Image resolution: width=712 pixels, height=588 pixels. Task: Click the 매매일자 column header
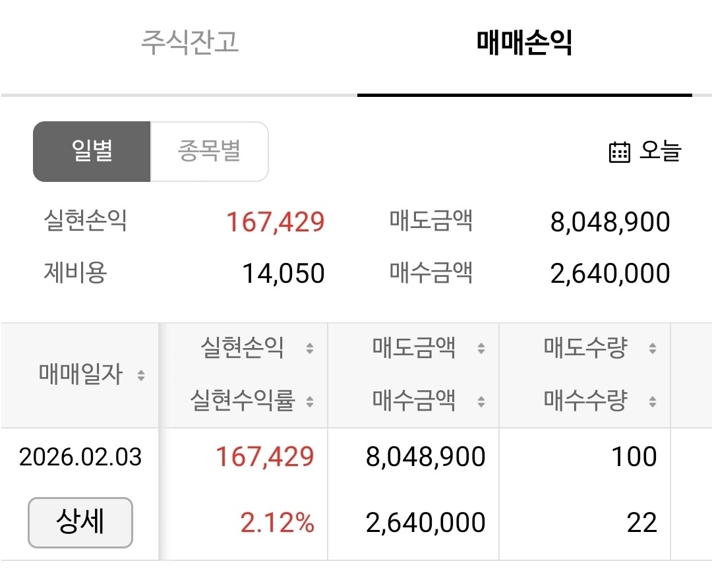coord(80,374)
